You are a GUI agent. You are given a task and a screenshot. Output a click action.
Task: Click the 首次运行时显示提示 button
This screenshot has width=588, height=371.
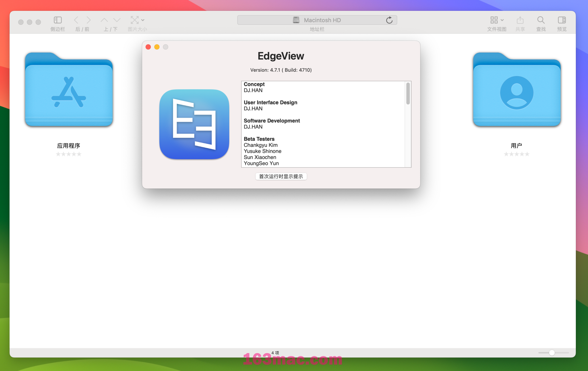(281, 176)
